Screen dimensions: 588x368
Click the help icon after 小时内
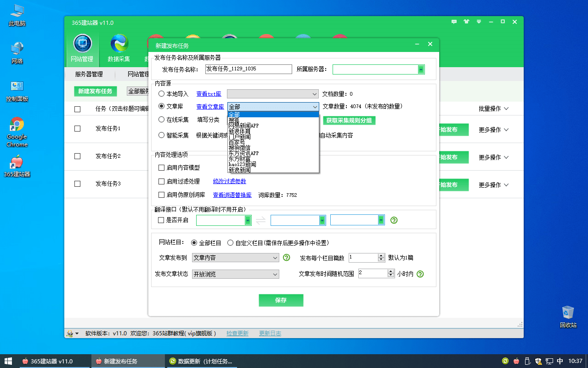(x=420, y=274)
